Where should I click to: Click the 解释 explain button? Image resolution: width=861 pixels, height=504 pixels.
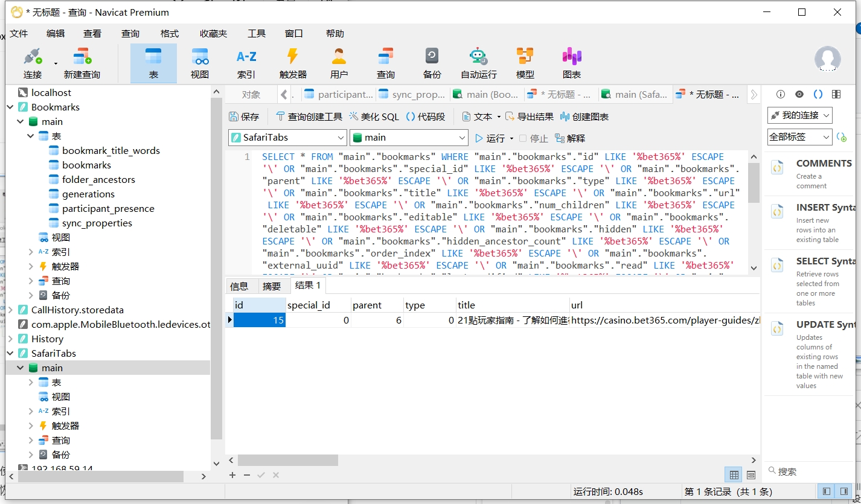(571, 138)
